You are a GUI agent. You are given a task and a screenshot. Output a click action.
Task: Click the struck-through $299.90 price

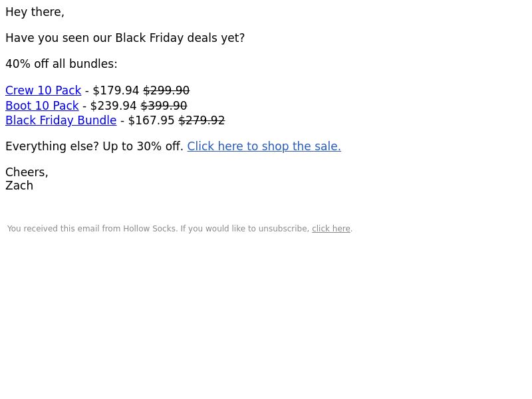pyautogui.click(x=166, y=90)
